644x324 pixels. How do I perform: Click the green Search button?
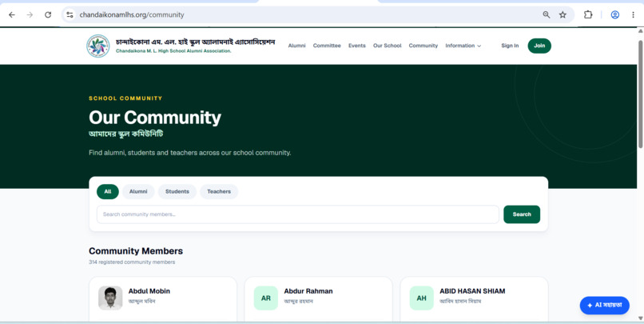[x=522, y=214]
